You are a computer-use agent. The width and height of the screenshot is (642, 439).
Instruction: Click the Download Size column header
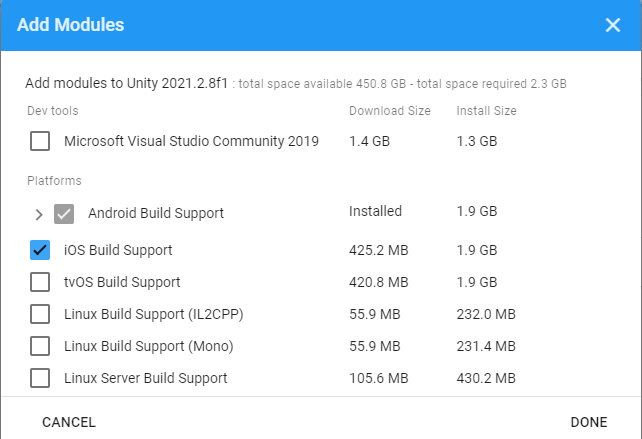click(388, 111)
